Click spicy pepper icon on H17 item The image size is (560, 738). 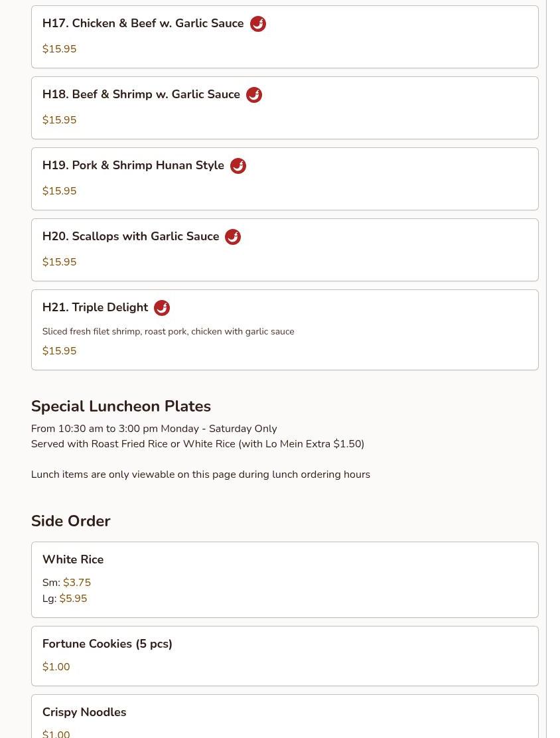pyautogui.click(x=258, y=23)
